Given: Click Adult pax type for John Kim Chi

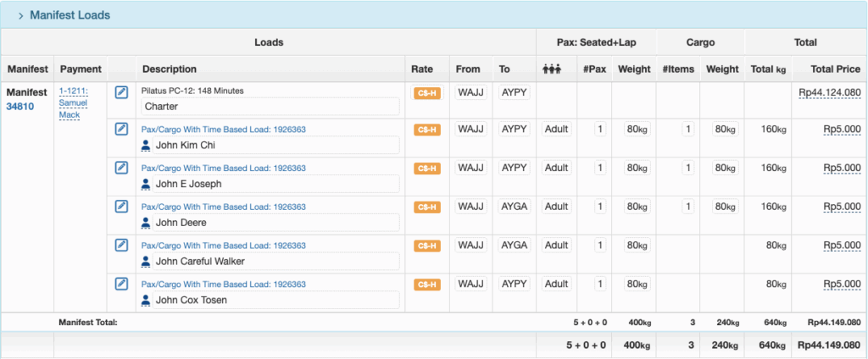Looking at the screenshot, I should point(556,129).
